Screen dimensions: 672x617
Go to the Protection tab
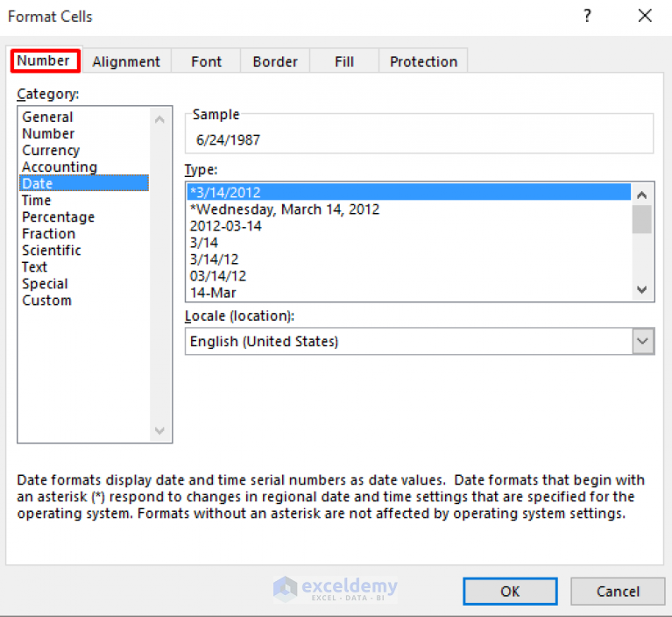tap(423, 61)
